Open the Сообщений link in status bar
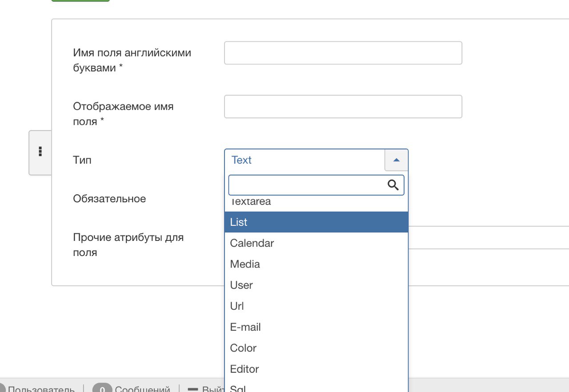This screenshot has width=569, height=392. click(142, 389)
